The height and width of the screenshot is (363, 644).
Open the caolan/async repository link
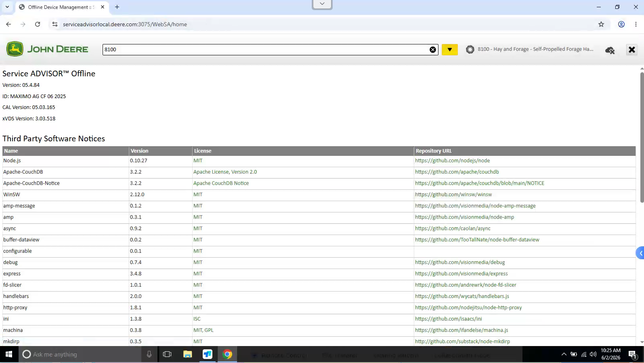point(453,229)
